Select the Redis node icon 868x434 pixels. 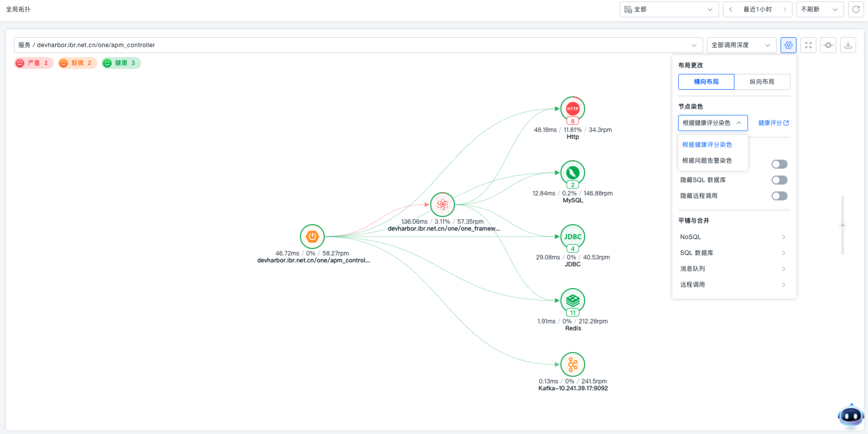(573, 300)
